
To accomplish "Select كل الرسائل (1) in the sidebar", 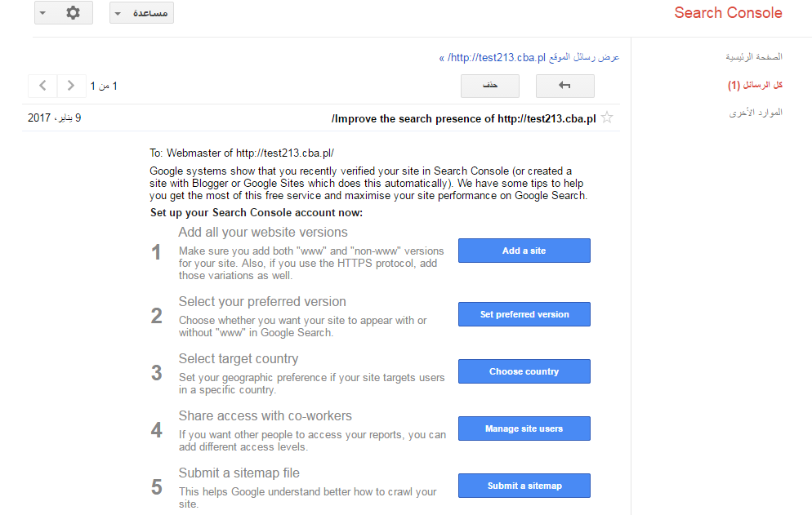I will [755, 85].
